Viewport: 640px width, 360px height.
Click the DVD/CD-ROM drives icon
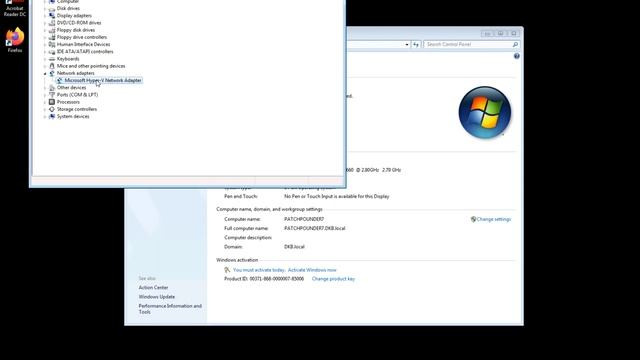pos(52,23)
